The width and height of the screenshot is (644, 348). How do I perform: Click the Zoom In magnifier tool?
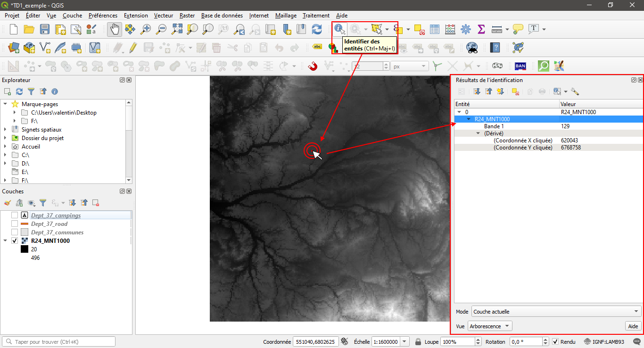coord(146,29)
